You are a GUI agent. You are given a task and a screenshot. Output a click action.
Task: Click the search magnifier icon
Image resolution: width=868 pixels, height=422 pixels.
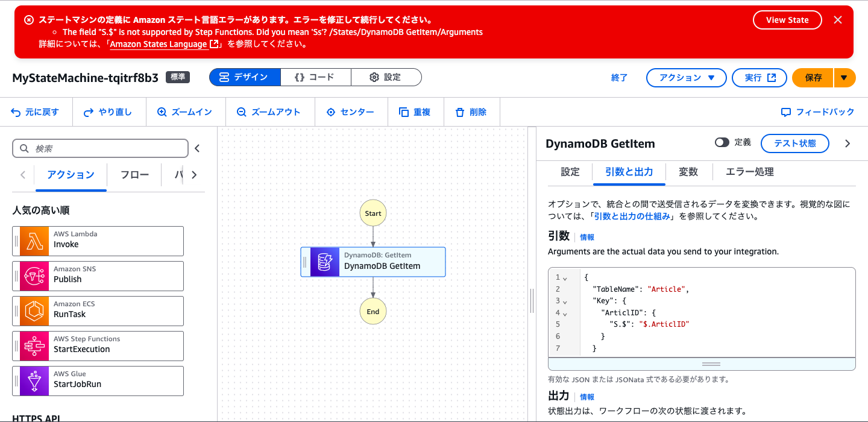pos(25,148)
